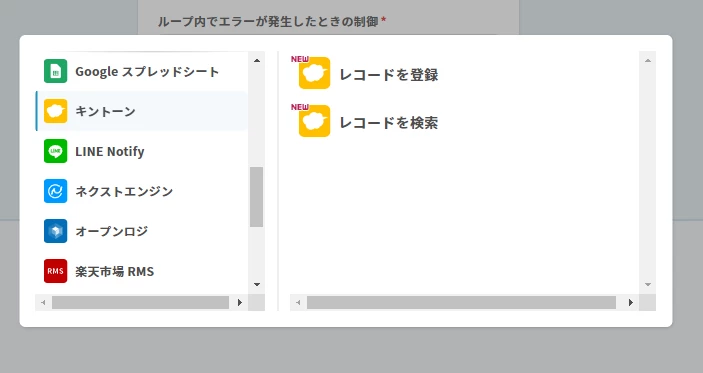Click the service list's vertical scrollbar thumb

(x=256, y=197)
